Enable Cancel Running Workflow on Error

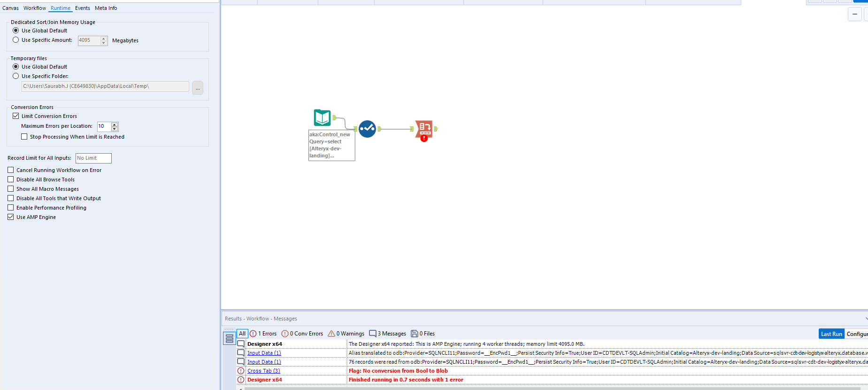pyautogui.click(x=11, y=170)
